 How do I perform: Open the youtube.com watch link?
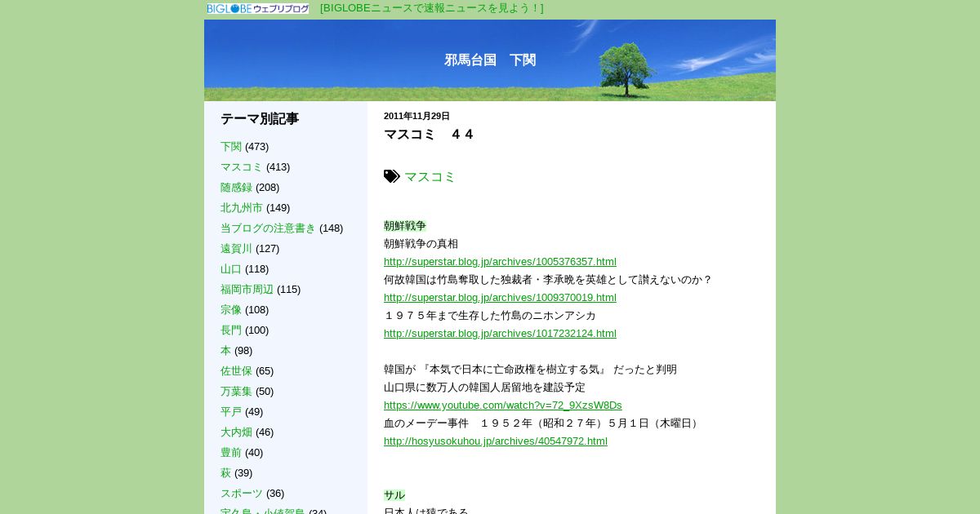[x=503, y=405]
